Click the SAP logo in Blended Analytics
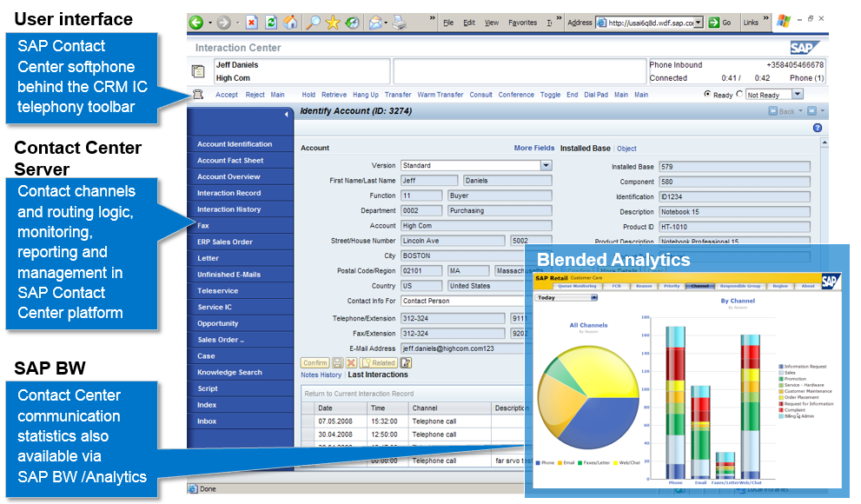 830,282
